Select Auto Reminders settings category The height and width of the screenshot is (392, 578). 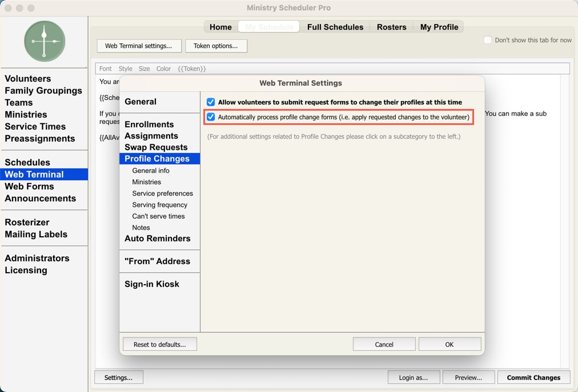159,239
